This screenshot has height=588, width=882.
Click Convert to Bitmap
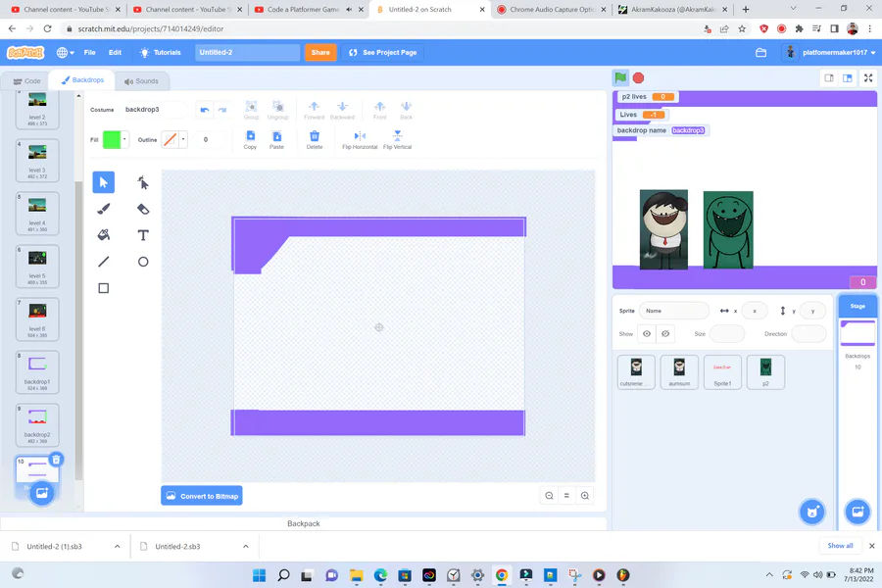(x=202, y=496)
